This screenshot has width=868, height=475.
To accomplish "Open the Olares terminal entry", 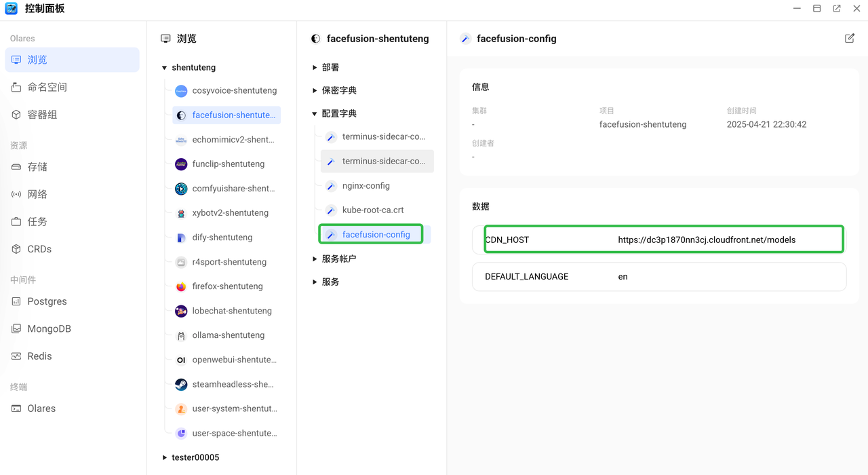I will coord(41,408).
